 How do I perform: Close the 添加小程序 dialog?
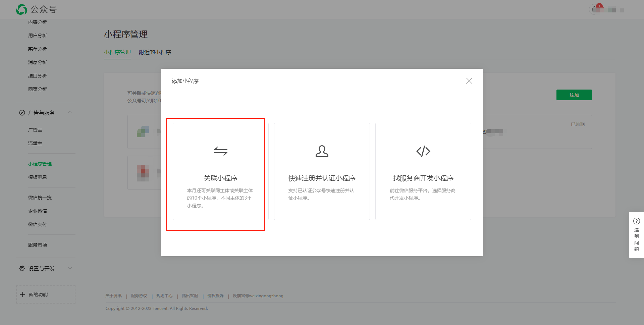click(469, 81)
